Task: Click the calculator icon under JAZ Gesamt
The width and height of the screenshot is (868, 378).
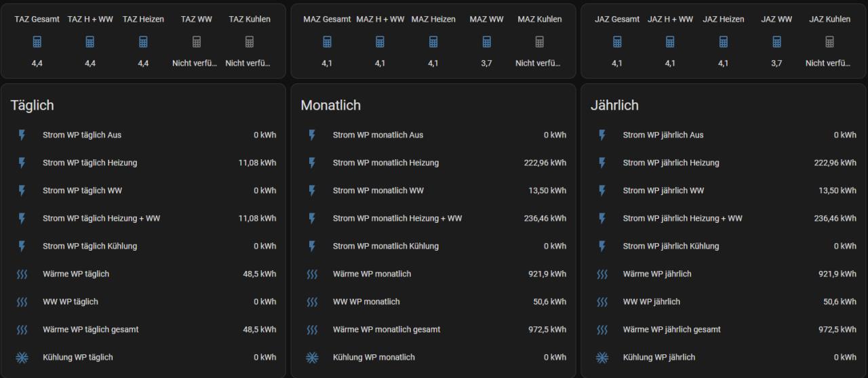Action: tap(617, 42)
